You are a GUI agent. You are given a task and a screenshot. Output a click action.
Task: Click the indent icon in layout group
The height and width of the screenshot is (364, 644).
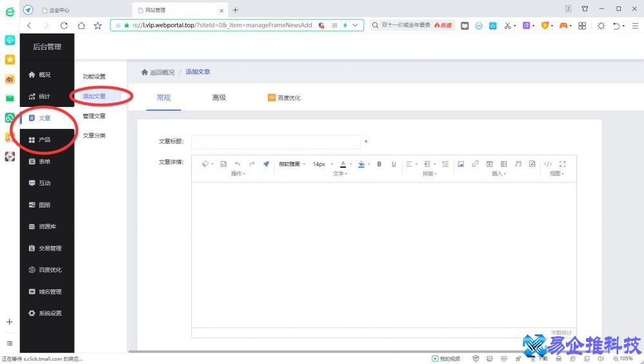pos(445,164)
